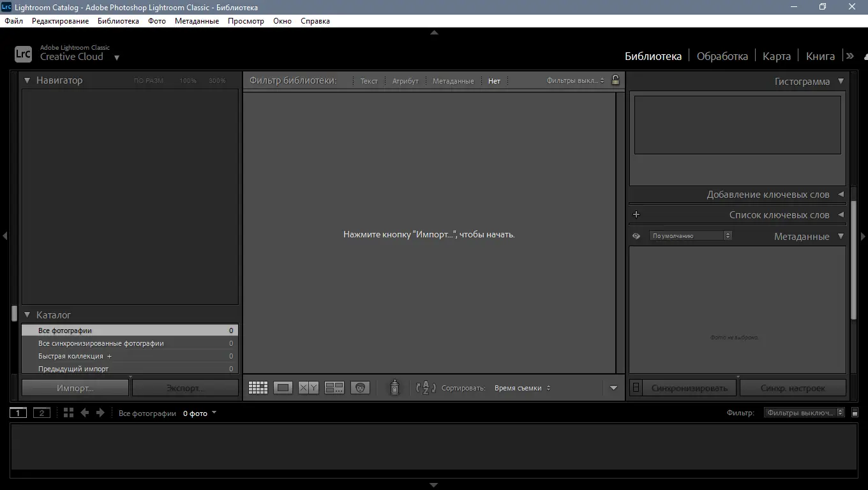Screen dimensions: 868x490
Task: Switch to Grid view
Action: click(x=258, y=388)
